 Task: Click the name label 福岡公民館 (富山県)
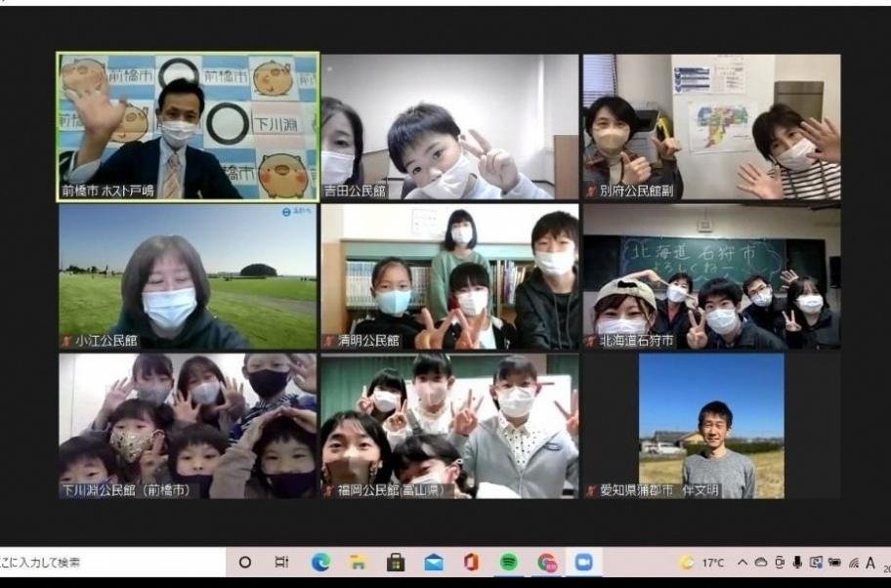coord(392,490)
